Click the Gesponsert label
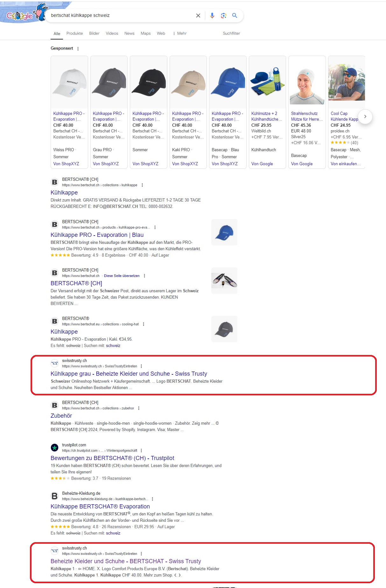Viewport: 386px width, 588px height. [x=62, y=48]
